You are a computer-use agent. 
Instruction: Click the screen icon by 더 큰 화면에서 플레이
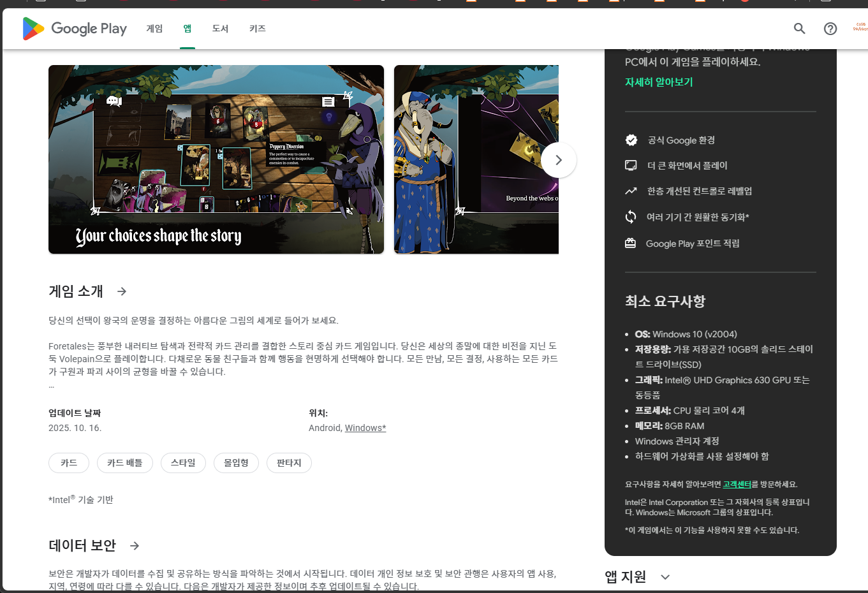coord(631,166)
